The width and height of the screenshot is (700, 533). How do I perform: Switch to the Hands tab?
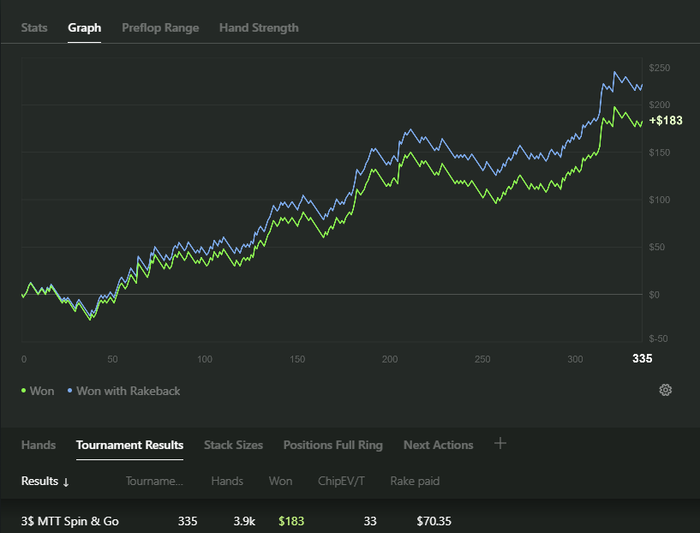(x=38, y=445)
